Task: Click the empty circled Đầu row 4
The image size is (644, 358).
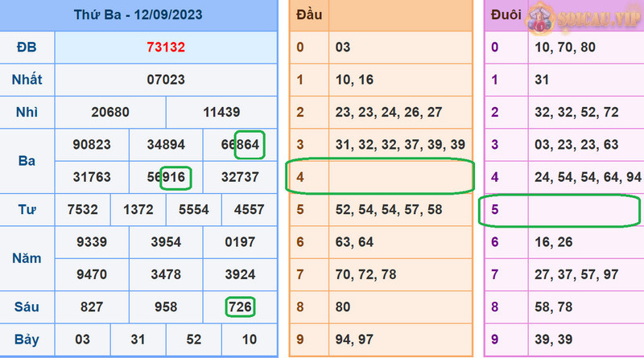Action: pyautogui.click(x=380, y=176)
